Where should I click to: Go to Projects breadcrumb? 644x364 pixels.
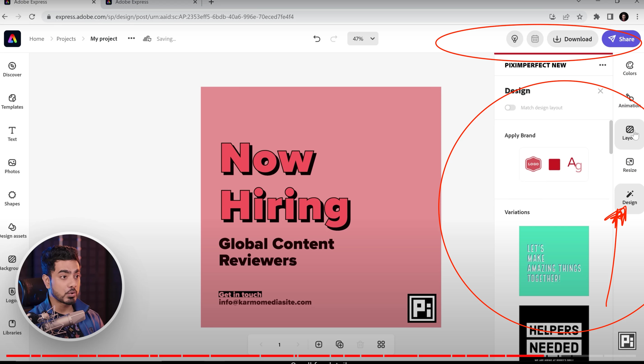pyautogui.click(x=66, y=39)
